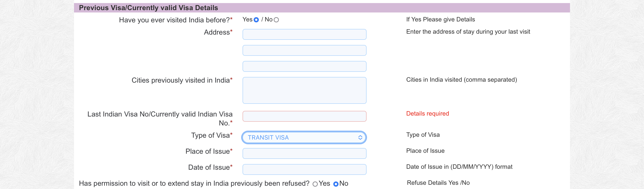Click the Last Indian Visa No field

(x=304, y=116)
